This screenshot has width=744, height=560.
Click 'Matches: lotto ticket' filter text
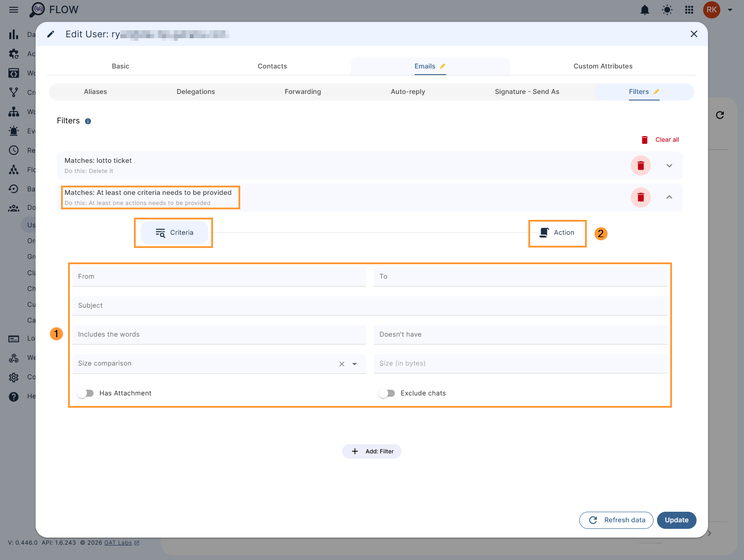point(98,161)
